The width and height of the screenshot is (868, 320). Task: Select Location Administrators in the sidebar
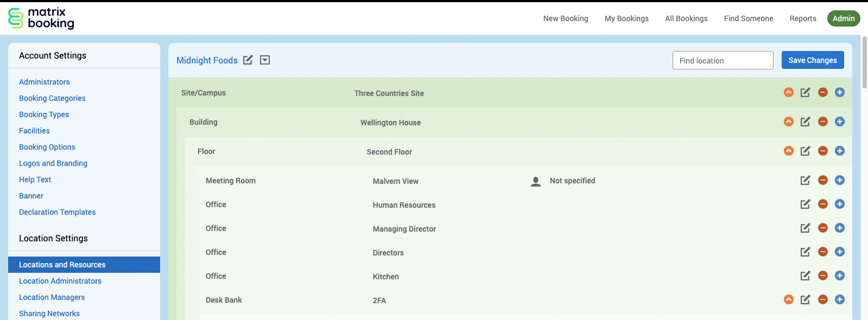[x=60, y=281]
